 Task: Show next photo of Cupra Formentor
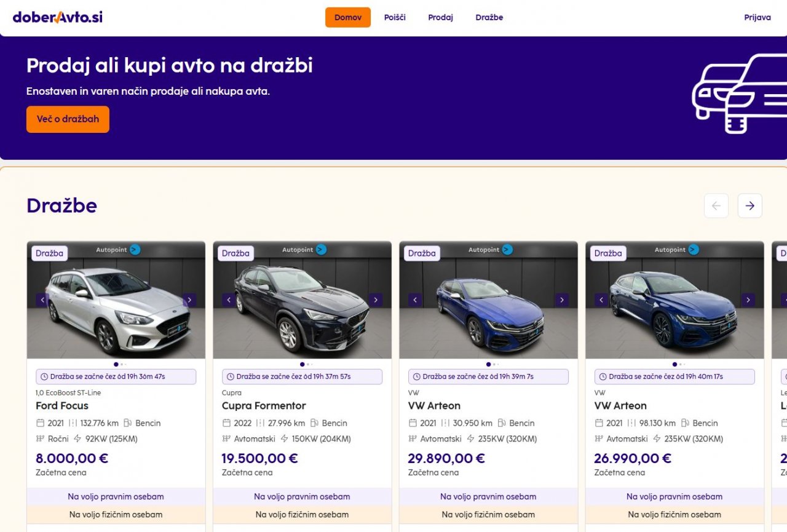376,300
